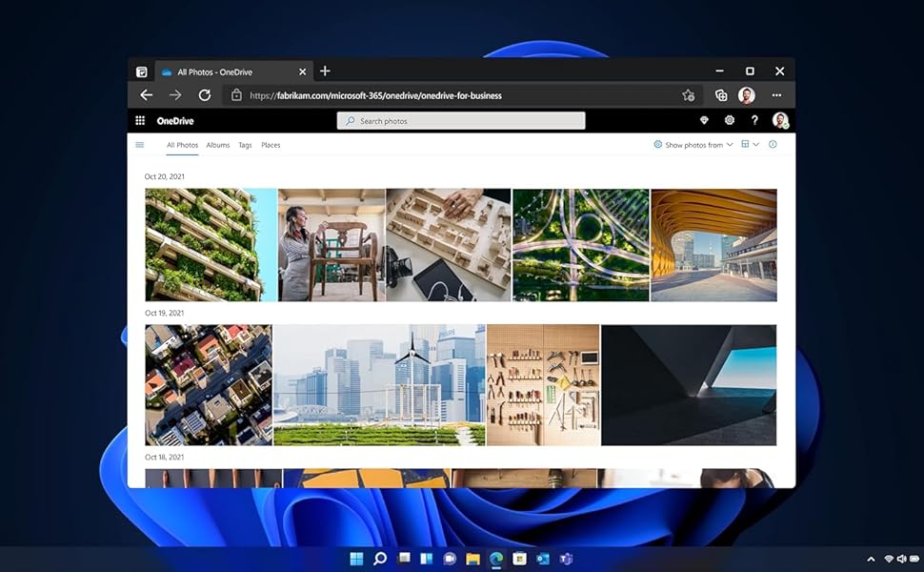The width and height of the screenshot is (924, 572).
Task: Click the info details pane icon
Action: 773,145
